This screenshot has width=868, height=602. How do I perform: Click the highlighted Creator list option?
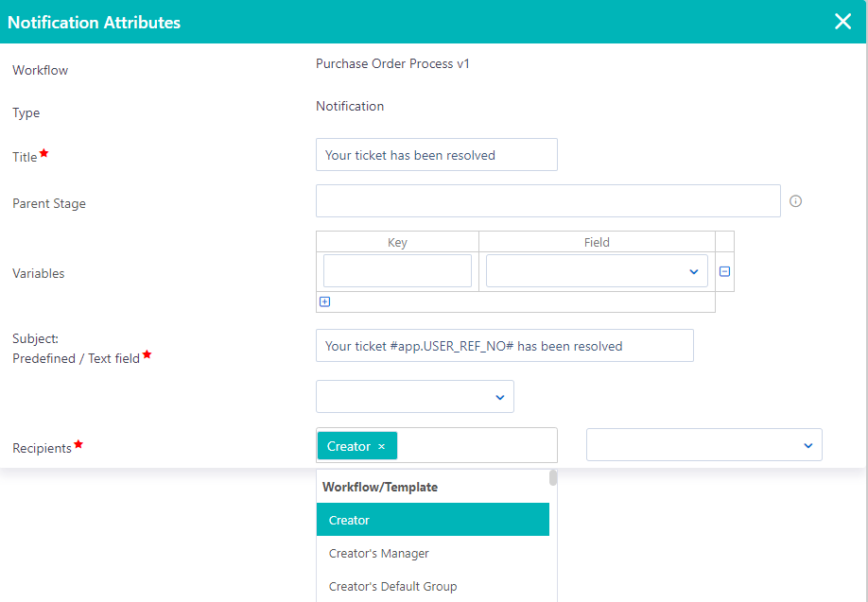[x=433, y=519]
